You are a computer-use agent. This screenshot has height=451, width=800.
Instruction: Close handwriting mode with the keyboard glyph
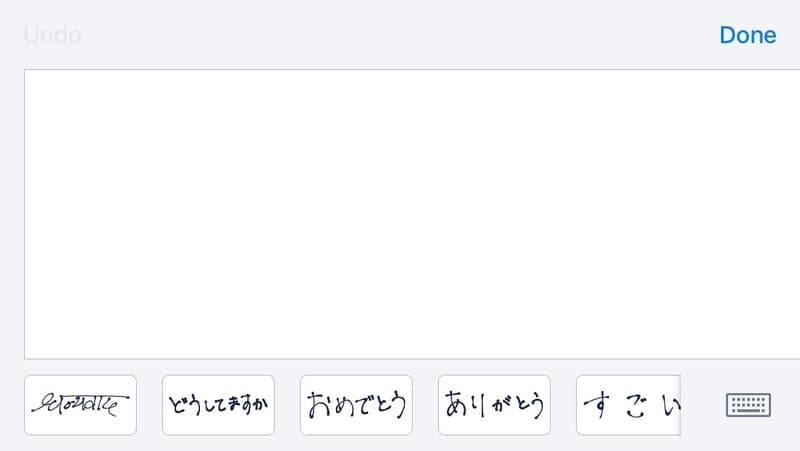click(748, 405)
